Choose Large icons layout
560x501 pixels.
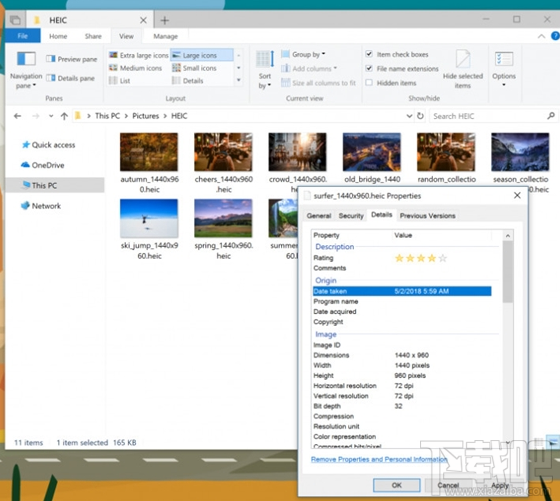[202, 55]
